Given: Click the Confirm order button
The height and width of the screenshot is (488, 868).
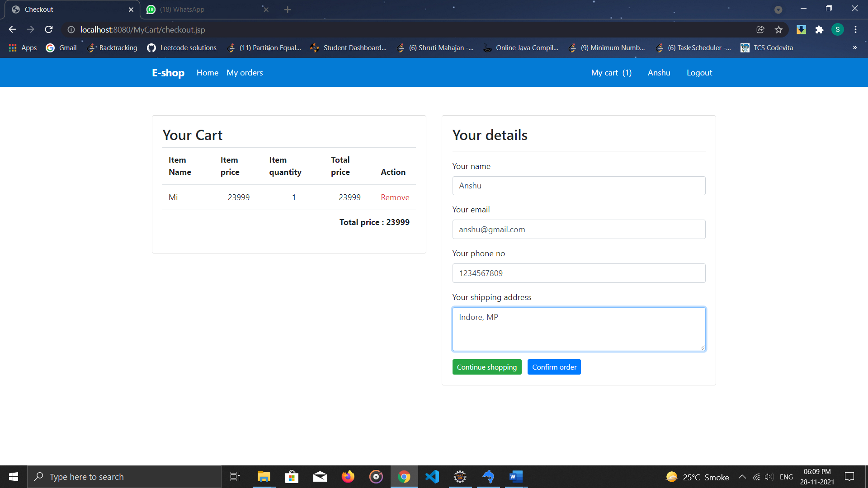Looking at the screenshot, I should 554,367.
